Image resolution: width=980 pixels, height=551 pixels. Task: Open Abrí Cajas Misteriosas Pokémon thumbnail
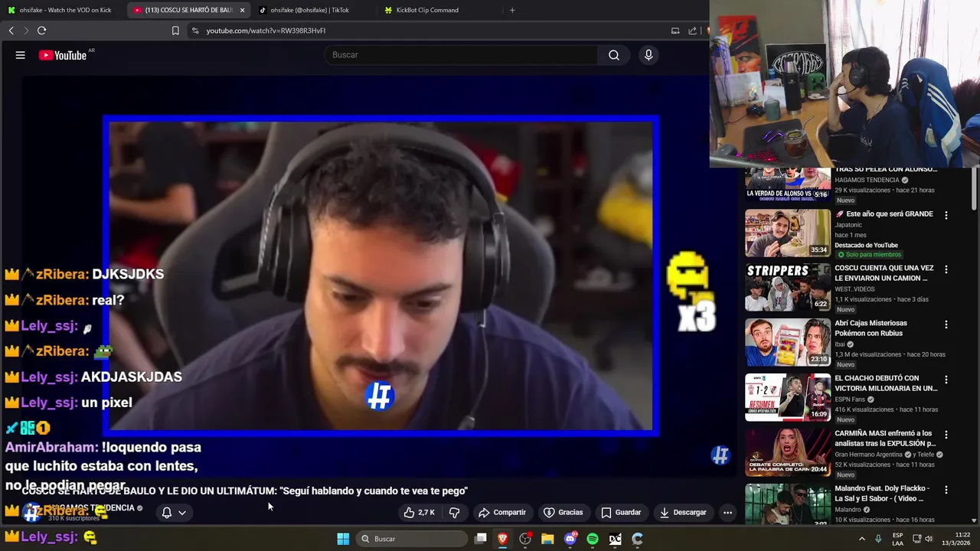[788, 343]
